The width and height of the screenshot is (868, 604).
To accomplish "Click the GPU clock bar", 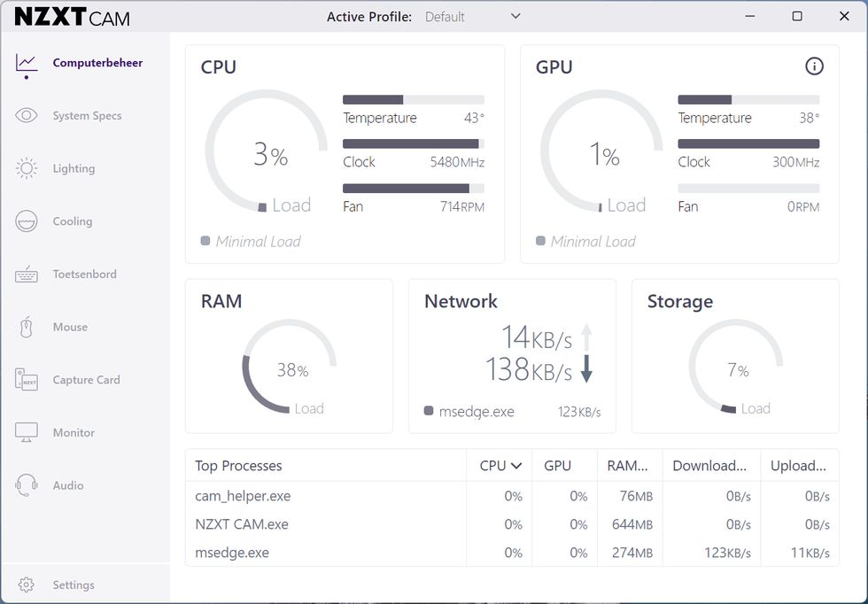I will tap(748, 144).
